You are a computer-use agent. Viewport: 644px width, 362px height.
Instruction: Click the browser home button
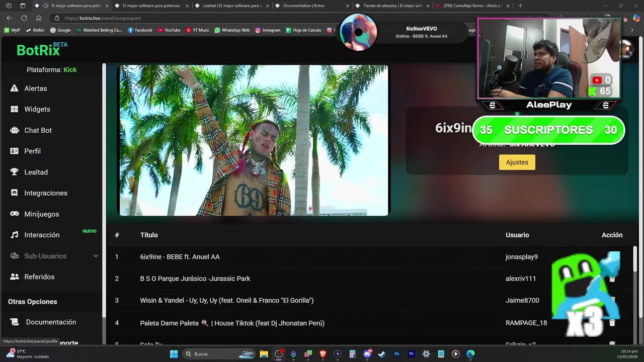pyautogui.click(x=39, y=18)
